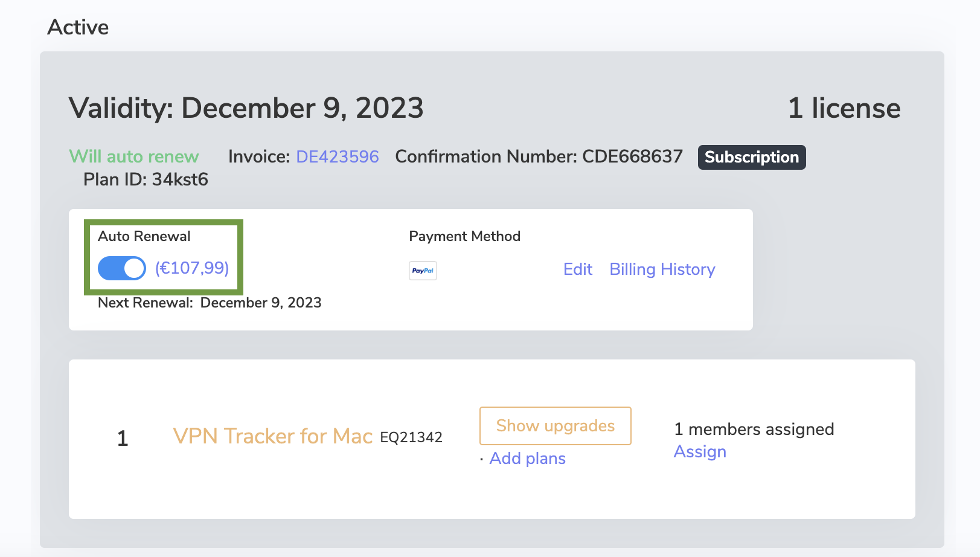Open the invoice DE423596 link
The image size is (980, 557).
(x=337, y=156)
